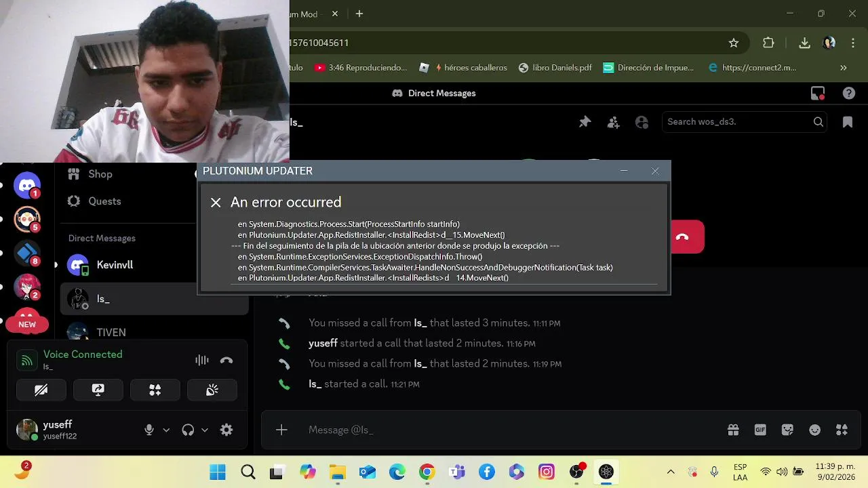The height and width of the screenshot is (488, 868).
Task: Open apps launcher icon in message bar
Action: pos(842,430)
